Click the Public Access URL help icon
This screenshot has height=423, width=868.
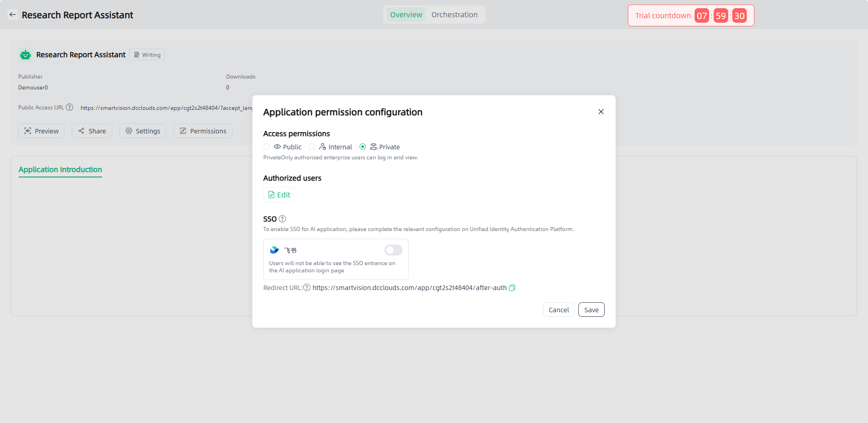(x=69, y=108)
